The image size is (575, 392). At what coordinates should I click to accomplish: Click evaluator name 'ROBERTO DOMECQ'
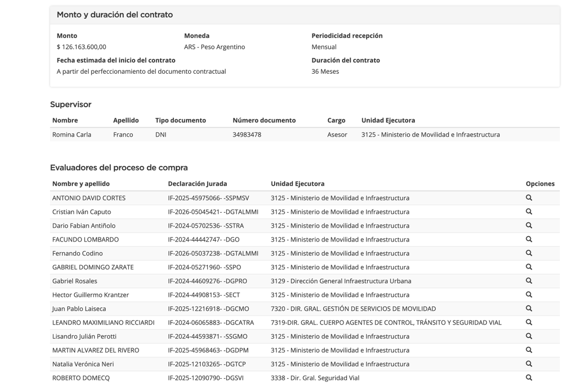81,378
